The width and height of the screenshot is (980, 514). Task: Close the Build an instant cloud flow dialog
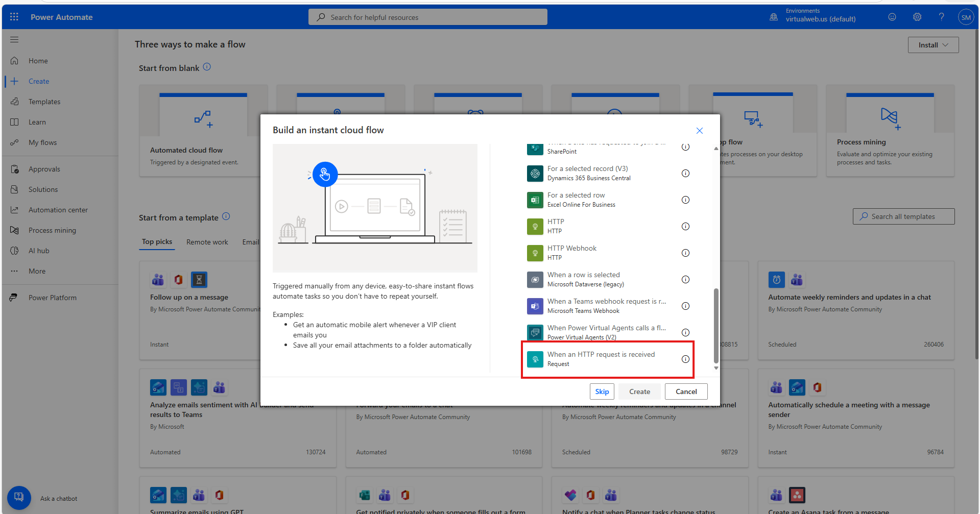(700, 131)
